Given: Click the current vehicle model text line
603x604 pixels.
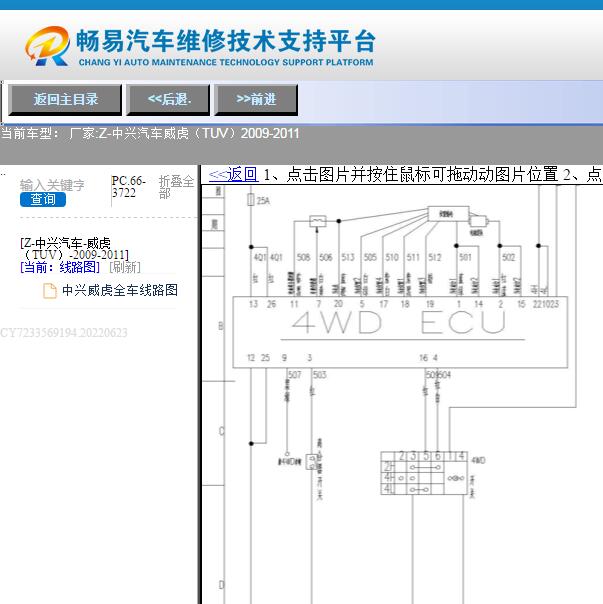Looking at the screenshot, I should (x=150, y=134).
